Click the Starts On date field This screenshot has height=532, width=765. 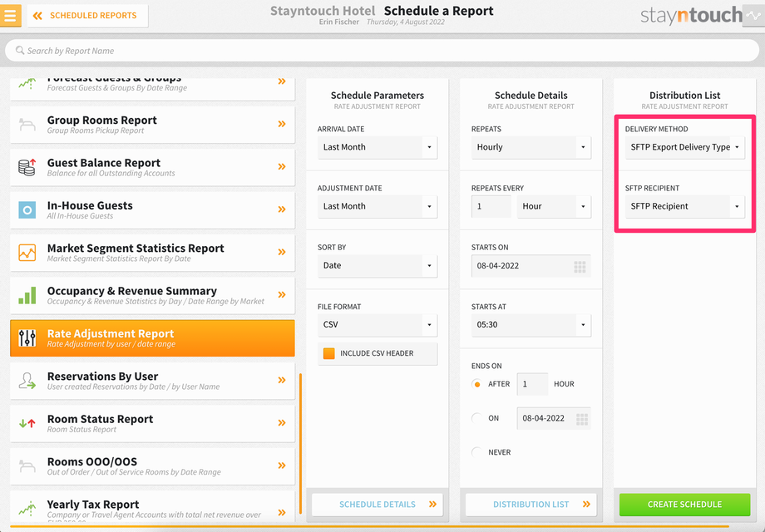click(x=531, y=266)
